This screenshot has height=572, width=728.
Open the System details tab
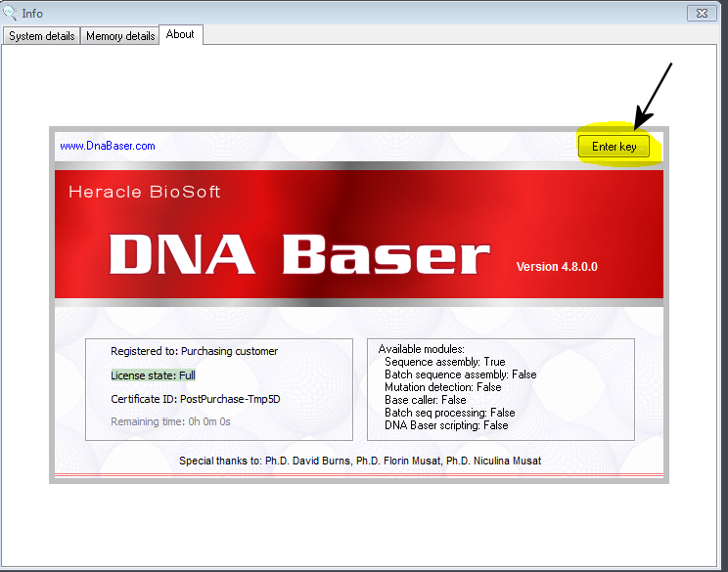click(41, 36)
